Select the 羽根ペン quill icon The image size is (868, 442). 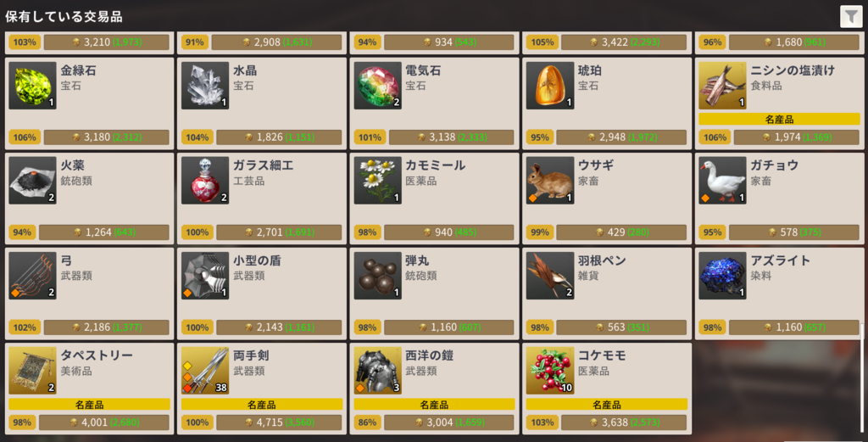coord(550,276)
